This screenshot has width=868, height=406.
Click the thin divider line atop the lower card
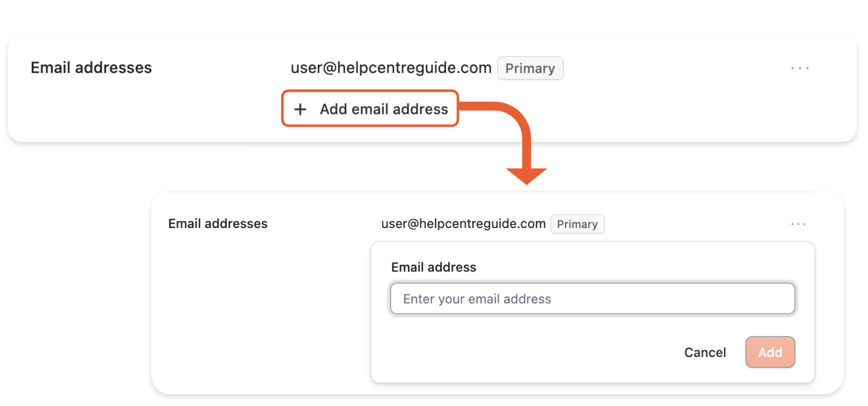(489, 192)
